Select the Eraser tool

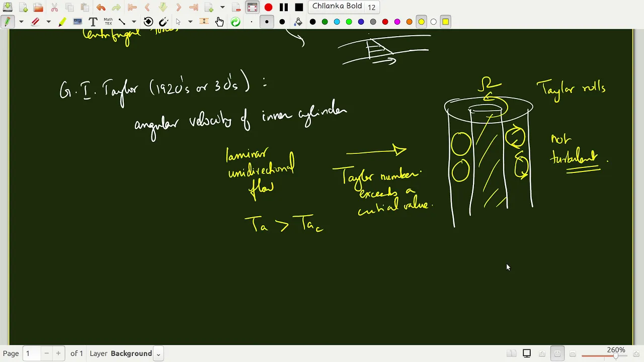[x=35, y=22]
